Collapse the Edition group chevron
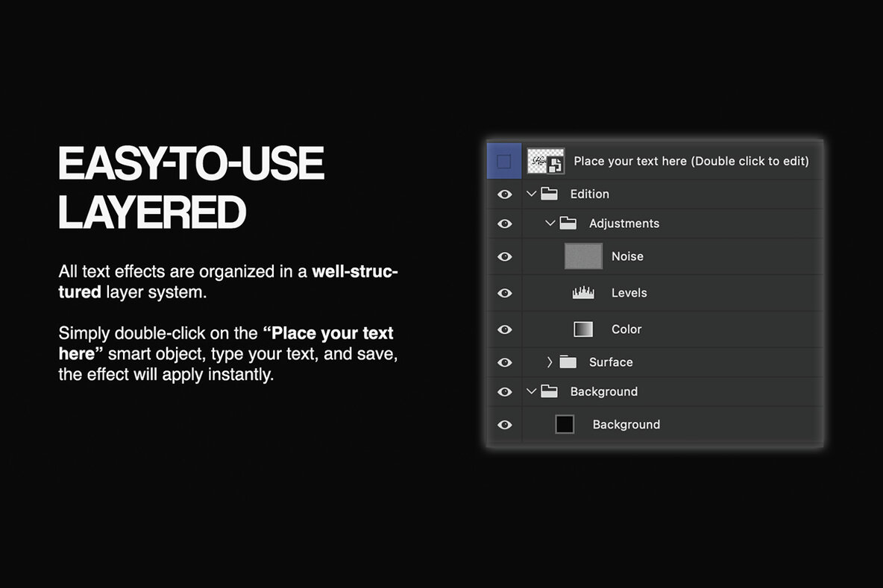The image size is (883, 588). (531, 194)
